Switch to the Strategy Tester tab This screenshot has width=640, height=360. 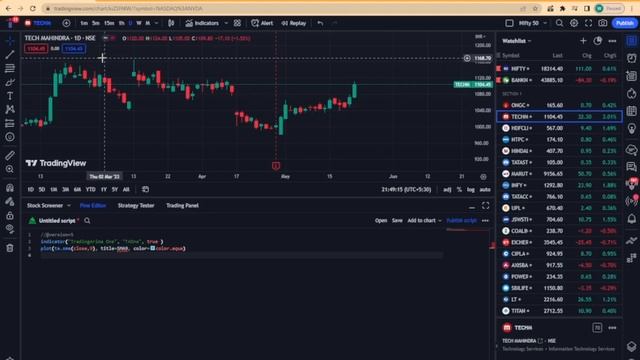pyautogui.click(x=136, y=206)
